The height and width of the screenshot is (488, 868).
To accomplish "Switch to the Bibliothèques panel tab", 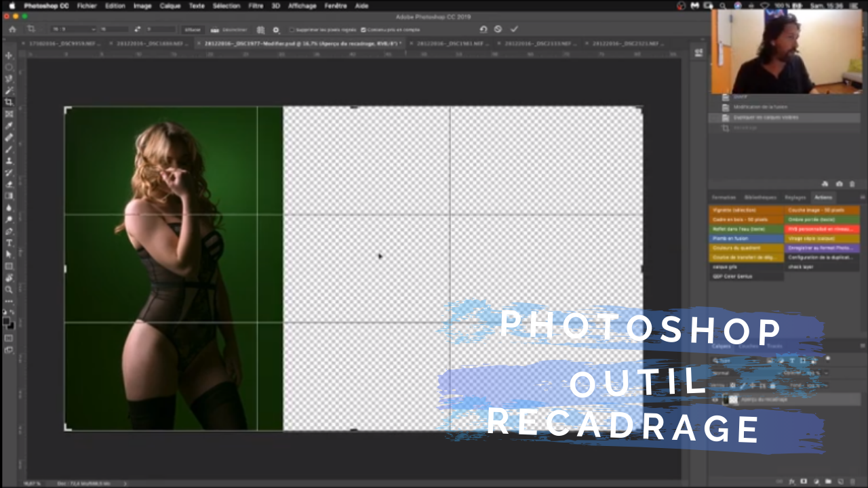I will [x=760, y=197].
